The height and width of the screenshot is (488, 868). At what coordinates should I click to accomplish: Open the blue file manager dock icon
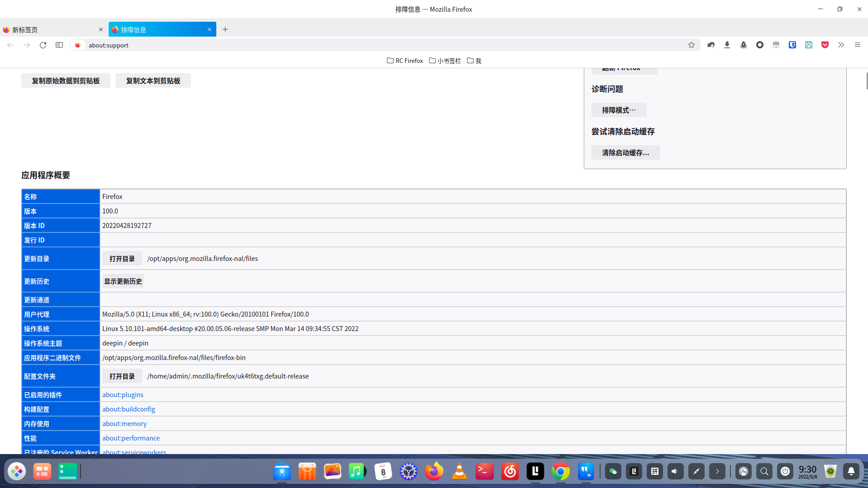point(282,471)
